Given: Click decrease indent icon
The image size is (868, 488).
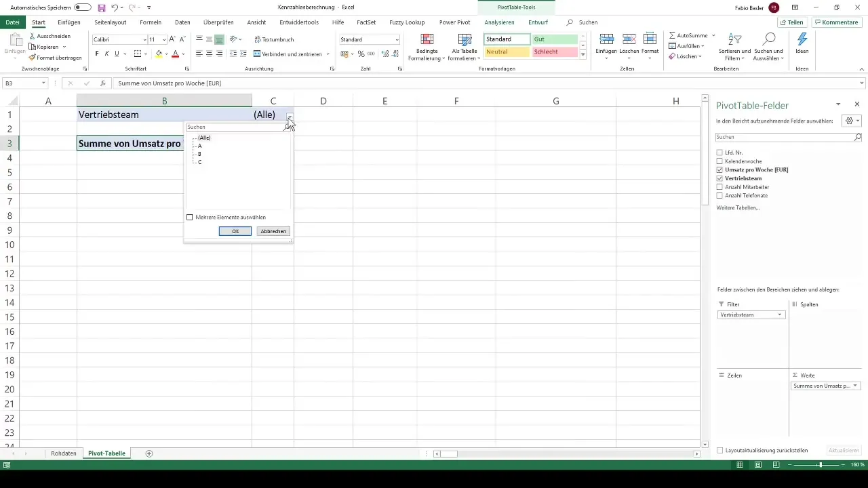Looking at the screenshot, I should (x=233, y=54).
